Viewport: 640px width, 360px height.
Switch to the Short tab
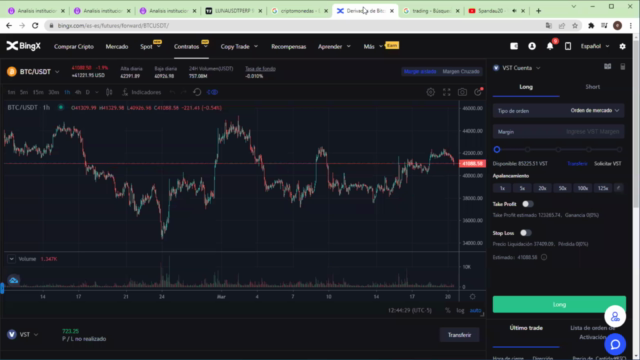click(592, 87)
